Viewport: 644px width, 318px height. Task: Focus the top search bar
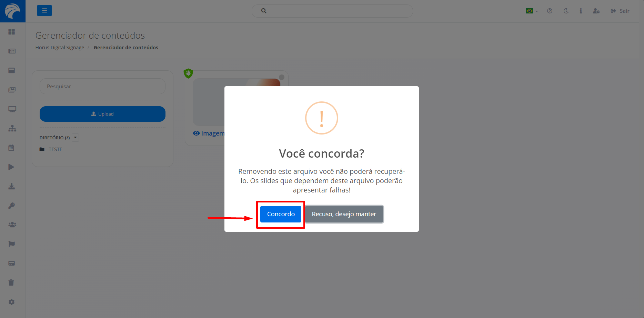coord(332,11)
